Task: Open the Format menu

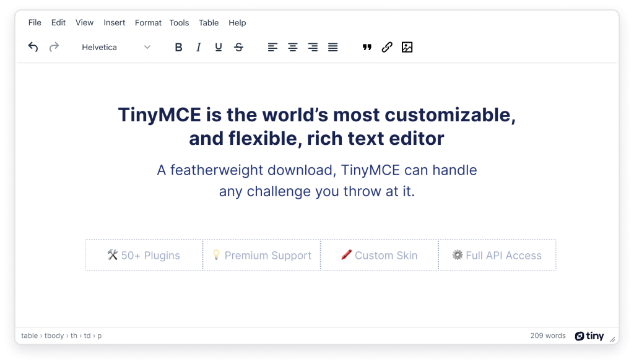Action: pyautogui.click(x=148, y=23)
